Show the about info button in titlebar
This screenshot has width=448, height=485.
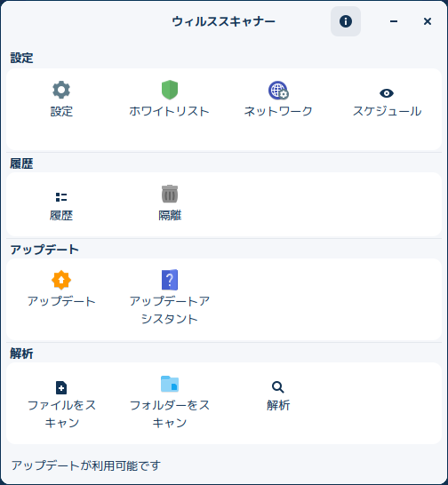(x=346, y=21)
